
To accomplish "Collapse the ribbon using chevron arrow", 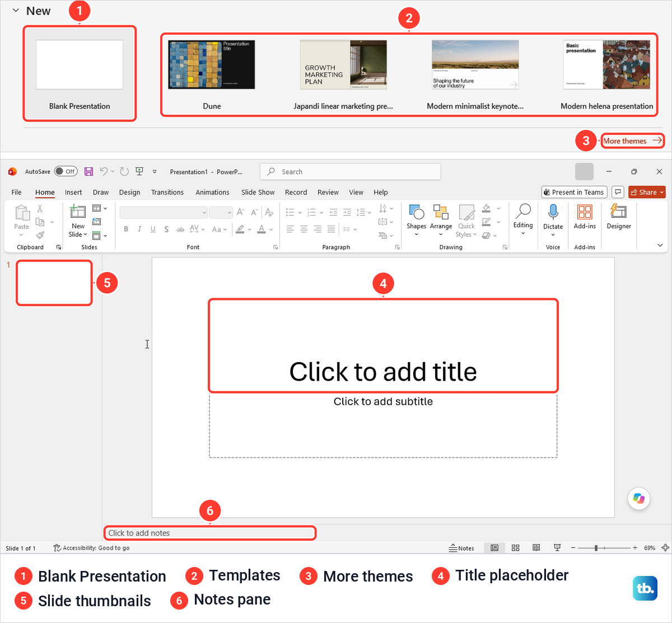I will (x=660, y=245).
